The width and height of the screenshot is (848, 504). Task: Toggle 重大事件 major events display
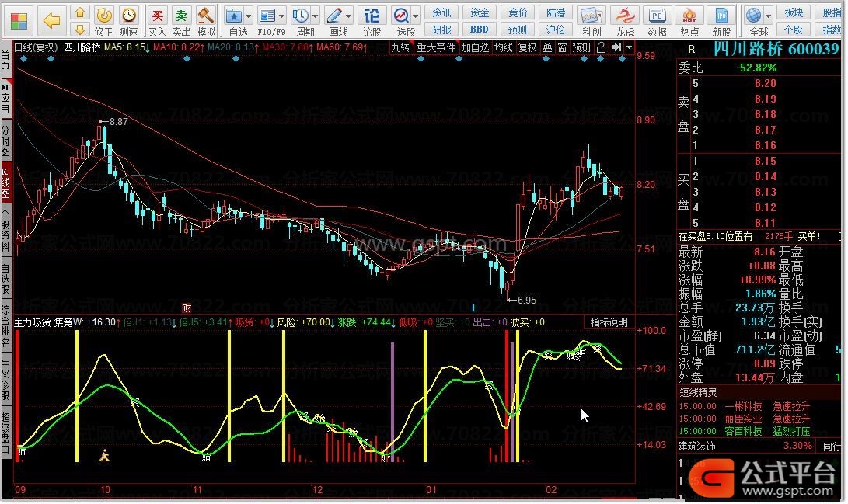(436, 48)
